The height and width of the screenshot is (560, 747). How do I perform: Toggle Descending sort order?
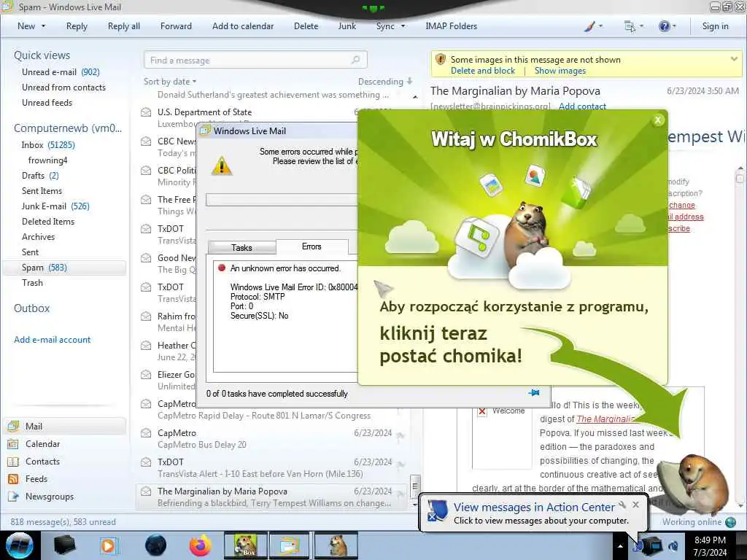[x=385, y=82]
